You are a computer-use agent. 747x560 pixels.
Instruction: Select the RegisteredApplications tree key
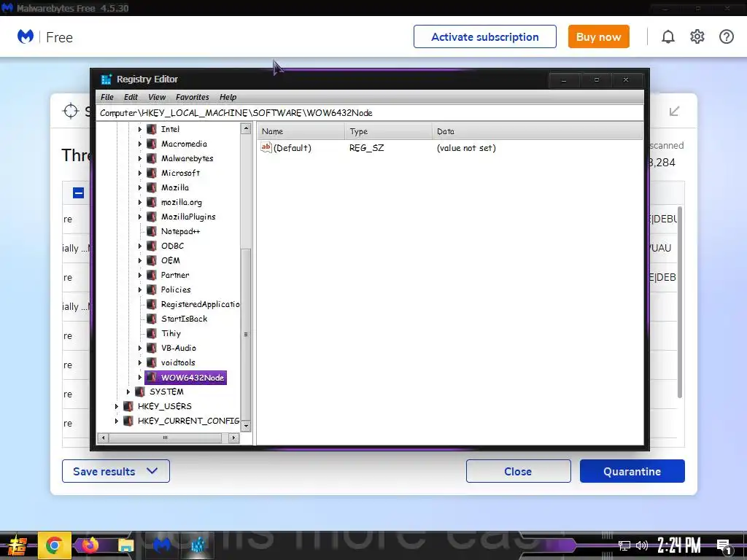click(x=200, y=304)
